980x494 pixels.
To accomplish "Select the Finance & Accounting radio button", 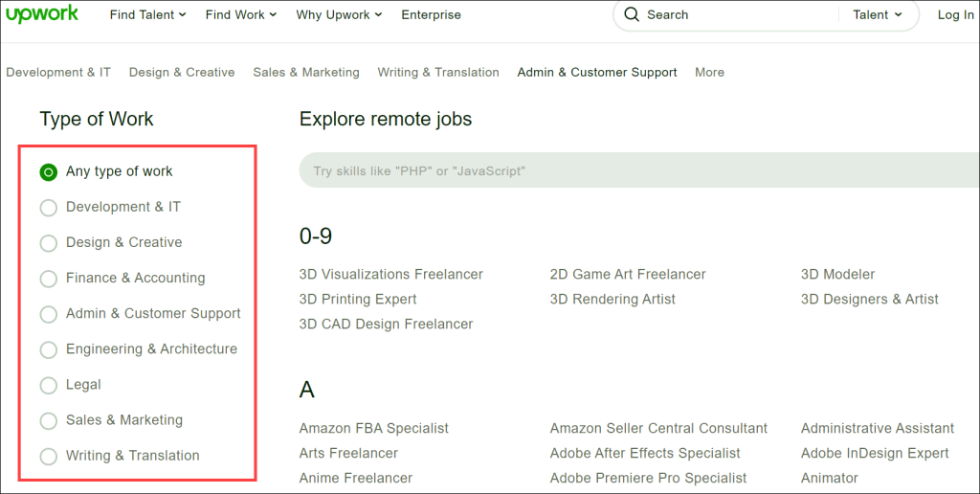I will [48, 279].
